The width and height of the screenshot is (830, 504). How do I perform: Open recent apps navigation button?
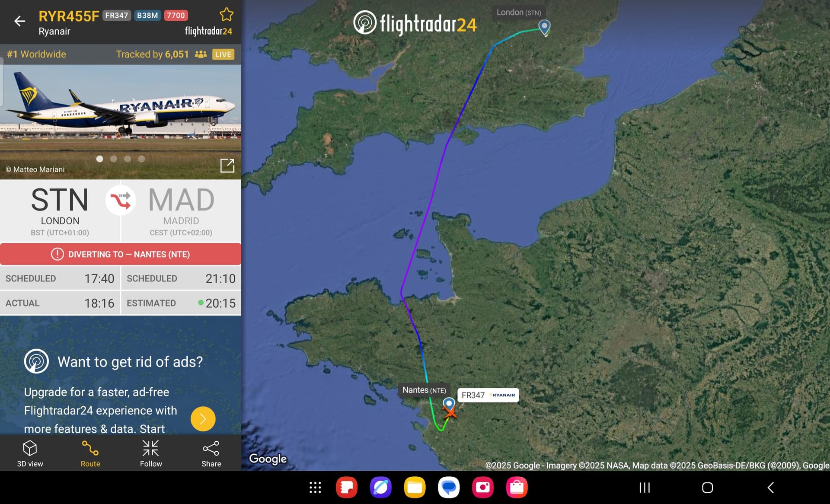tap(645, 488)
